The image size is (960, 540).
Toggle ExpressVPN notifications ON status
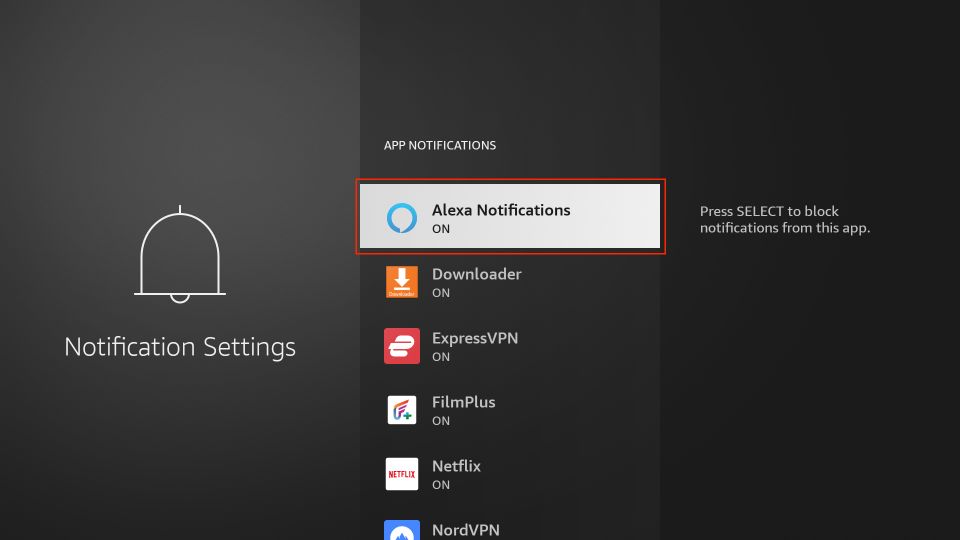441,357
